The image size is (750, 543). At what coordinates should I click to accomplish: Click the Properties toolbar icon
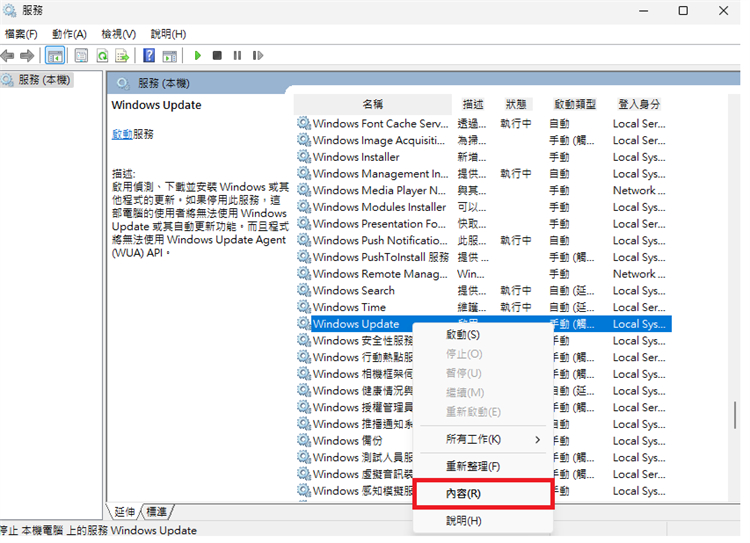(81, 56)
